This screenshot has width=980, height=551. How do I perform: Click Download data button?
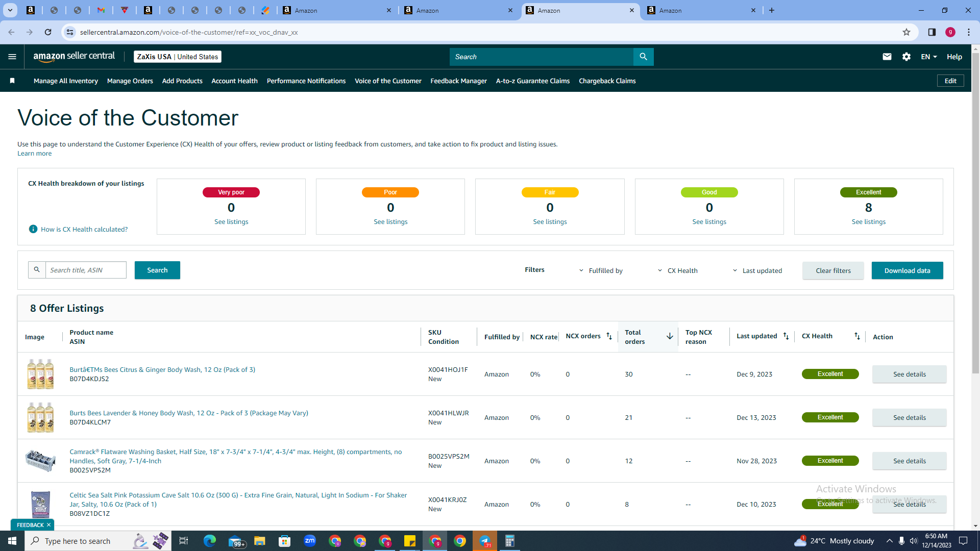tap(907, 270)
